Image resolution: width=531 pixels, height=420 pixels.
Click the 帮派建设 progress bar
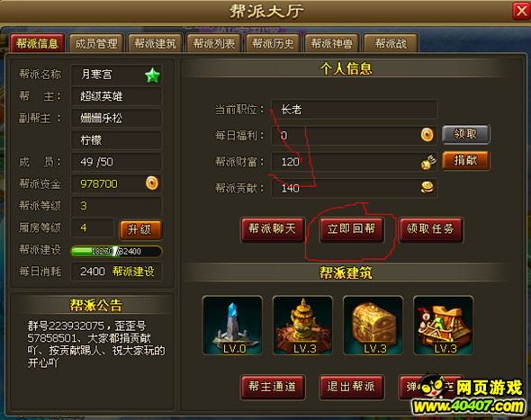(116, 252)
